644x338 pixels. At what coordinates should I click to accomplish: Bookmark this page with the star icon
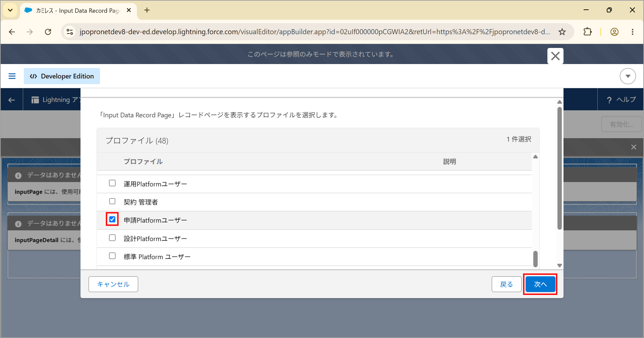tap(562, 32)
